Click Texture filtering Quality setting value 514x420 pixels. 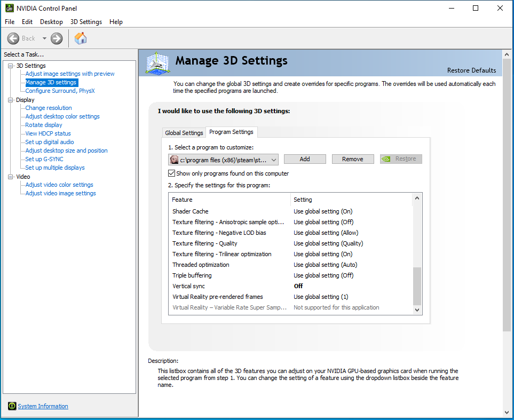(328, 243)
